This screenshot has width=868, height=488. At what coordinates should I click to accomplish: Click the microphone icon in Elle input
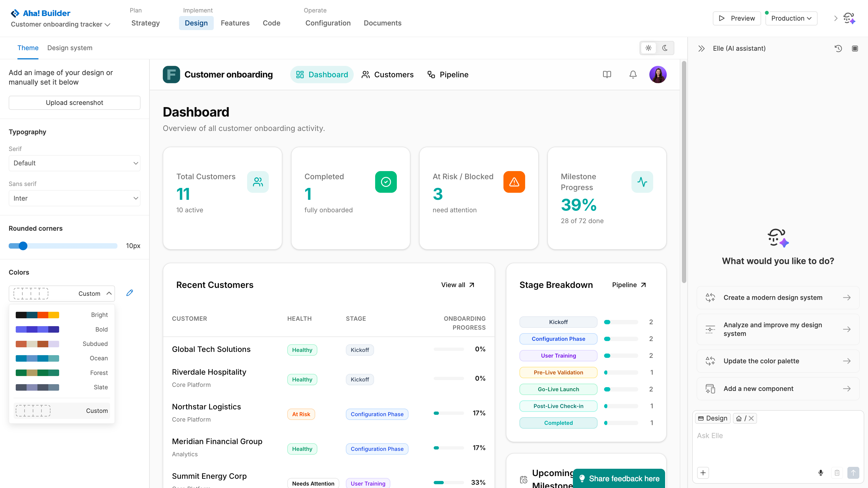821,473
